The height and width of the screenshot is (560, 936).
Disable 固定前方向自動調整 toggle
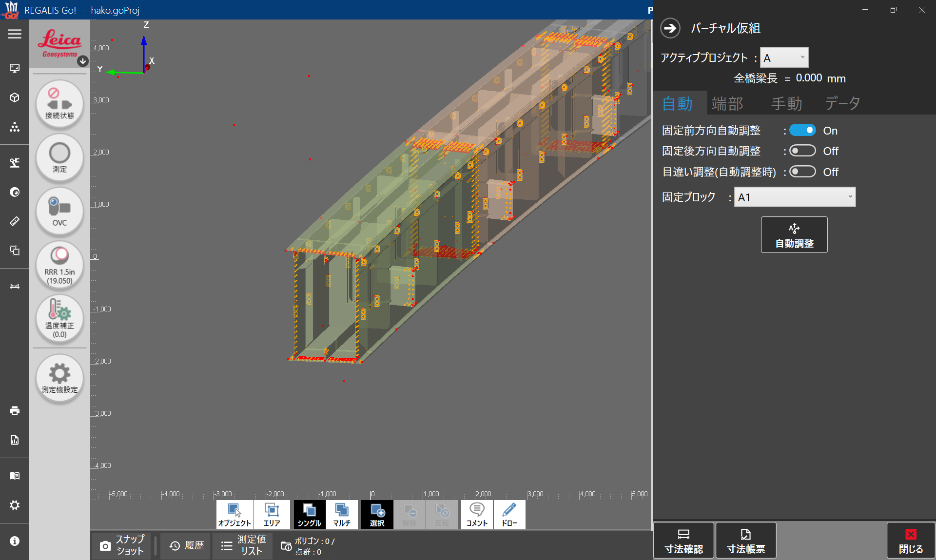pos(802,131)
